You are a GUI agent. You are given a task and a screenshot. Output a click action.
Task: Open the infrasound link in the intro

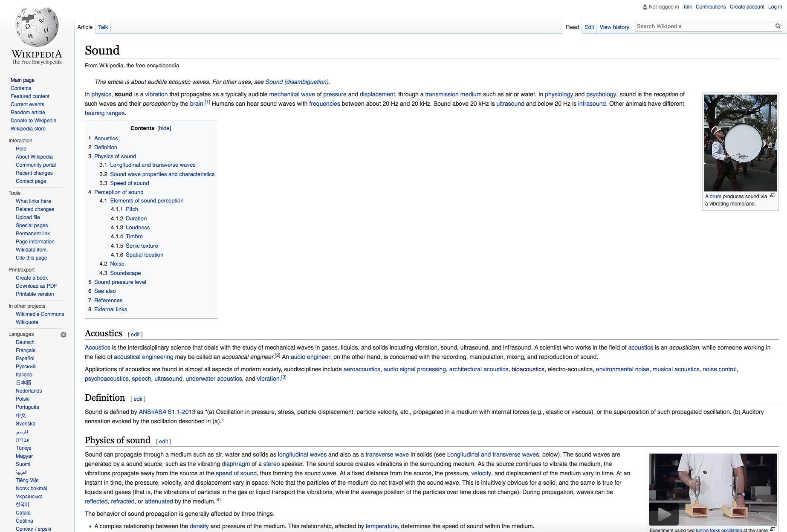[x=592, y=104]
